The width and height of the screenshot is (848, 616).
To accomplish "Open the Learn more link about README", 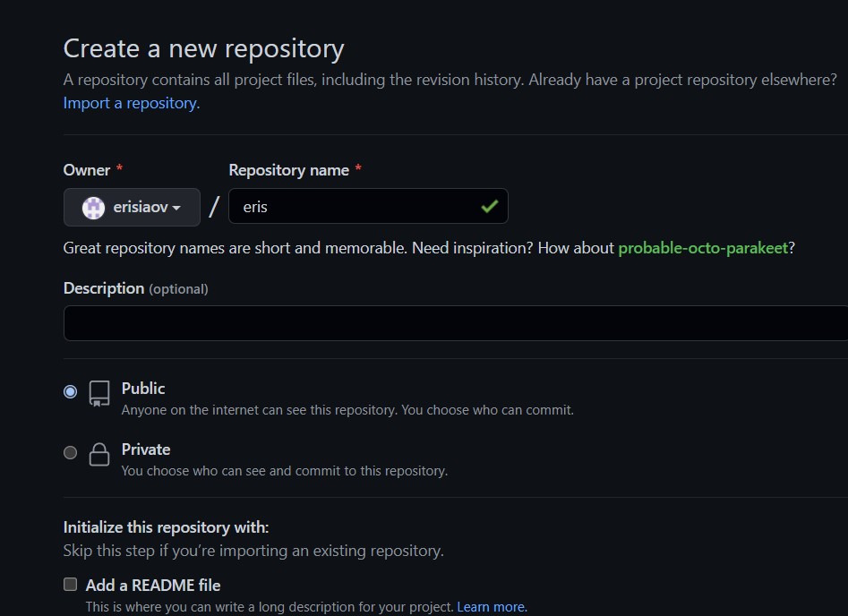I will [493, 607].
